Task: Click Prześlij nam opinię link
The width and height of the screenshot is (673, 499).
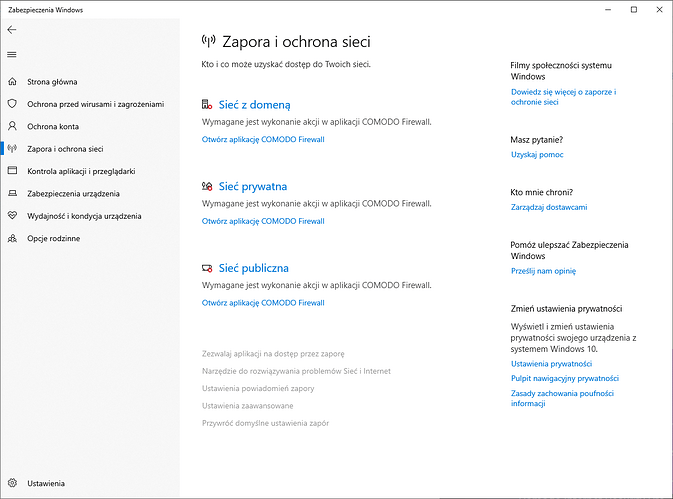Action: click(x=543, y=271)
